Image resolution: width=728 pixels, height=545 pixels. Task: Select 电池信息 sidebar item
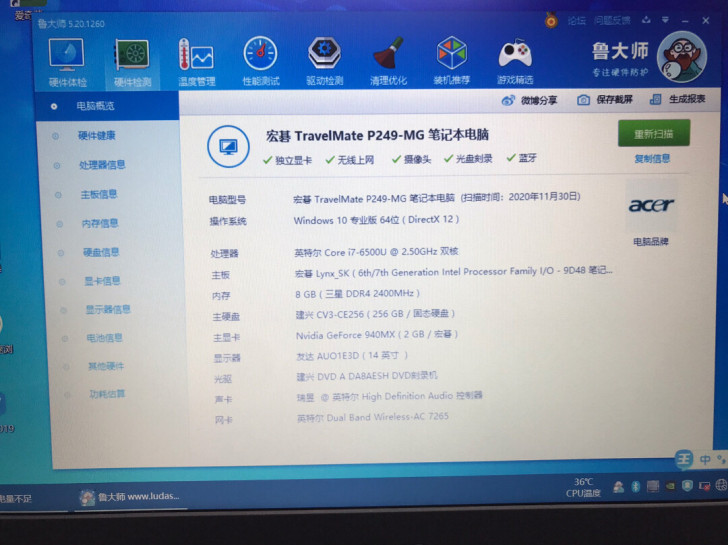(104, 337)
